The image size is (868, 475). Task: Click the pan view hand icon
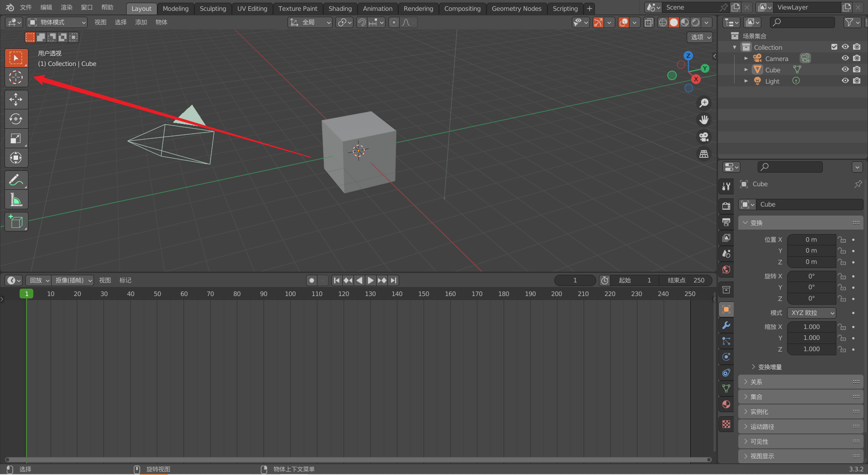pyautogui.click(x=704, y=120)
